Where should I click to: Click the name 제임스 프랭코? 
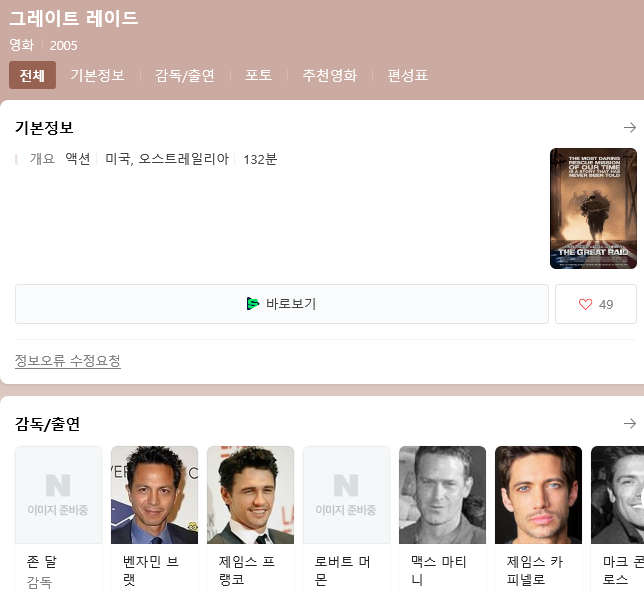[x=247, y=571]
